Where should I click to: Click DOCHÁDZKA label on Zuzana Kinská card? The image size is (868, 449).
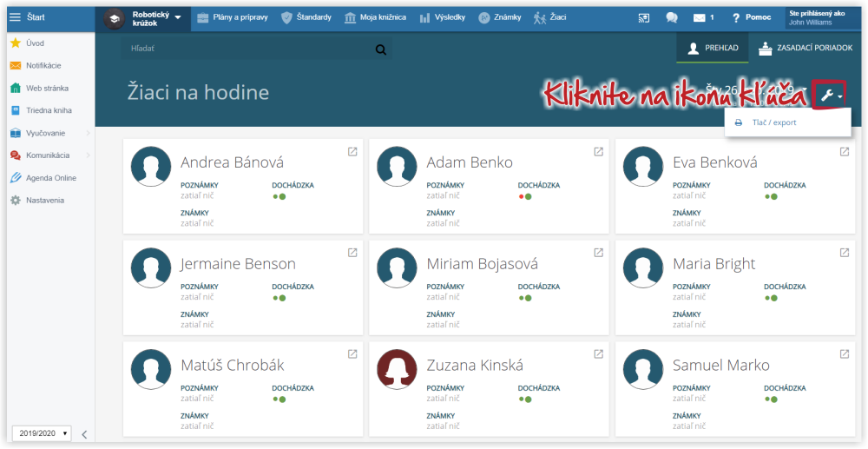point(539,388)
